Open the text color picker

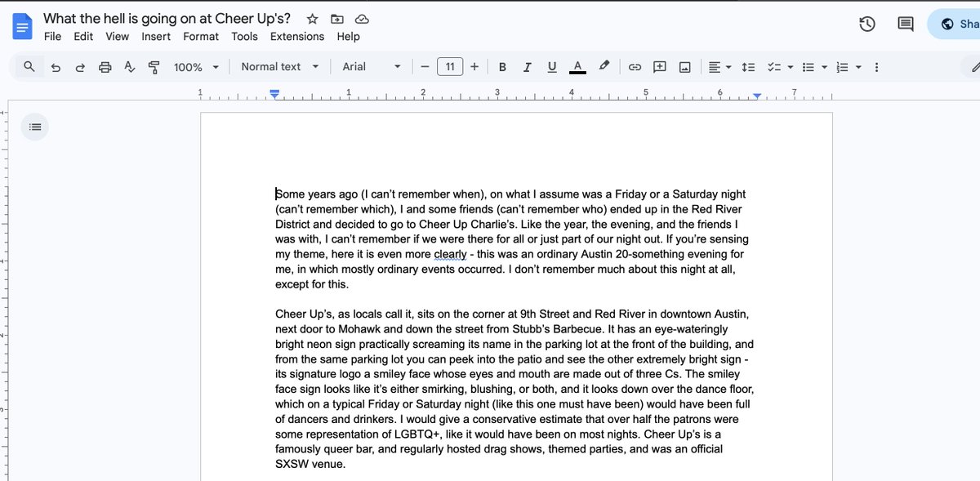click(577, 67)
